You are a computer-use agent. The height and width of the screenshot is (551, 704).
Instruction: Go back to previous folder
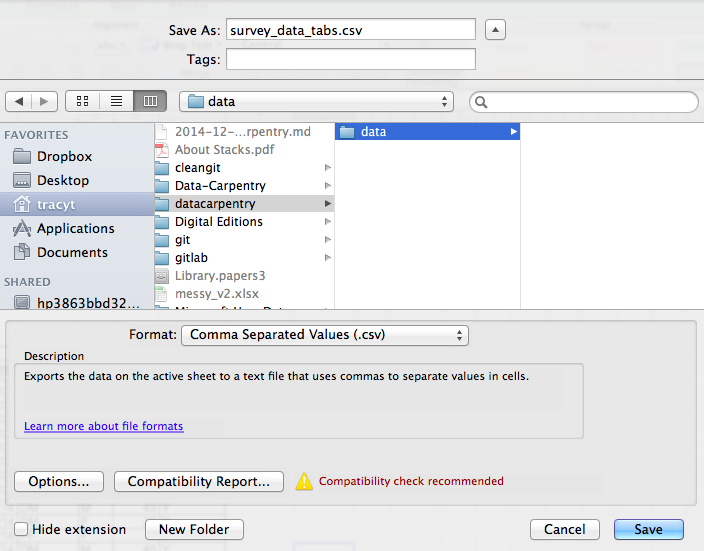(19, 101)
